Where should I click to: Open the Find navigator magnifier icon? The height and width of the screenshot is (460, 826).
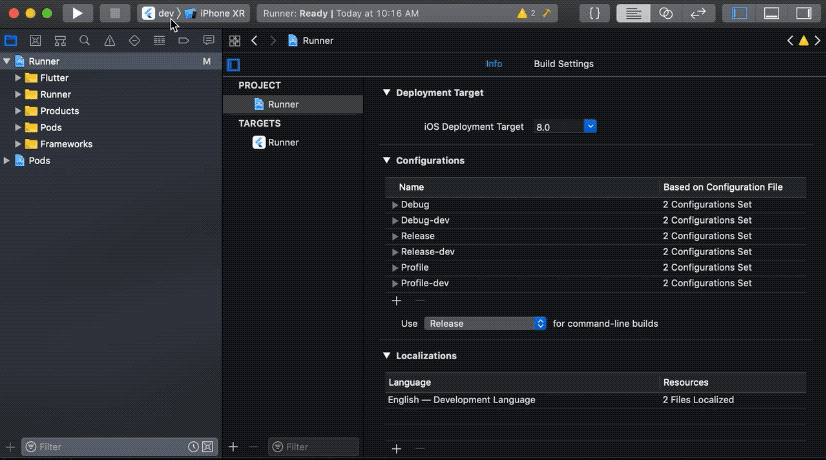(x=84, y=41)
